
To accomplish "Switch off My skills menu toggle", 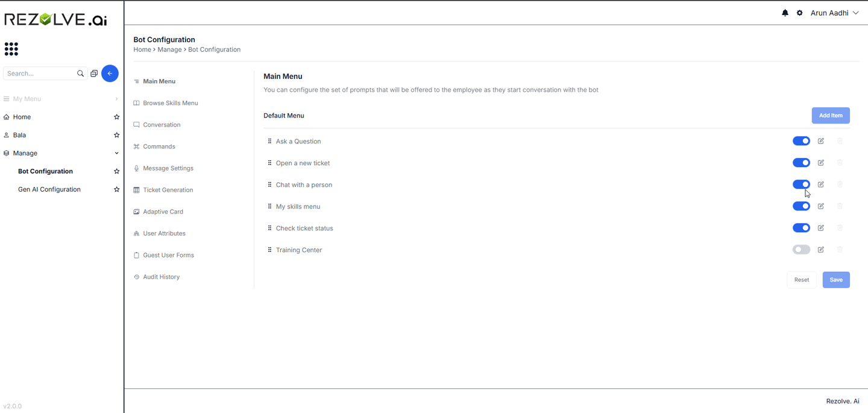I will coord(801,206).
